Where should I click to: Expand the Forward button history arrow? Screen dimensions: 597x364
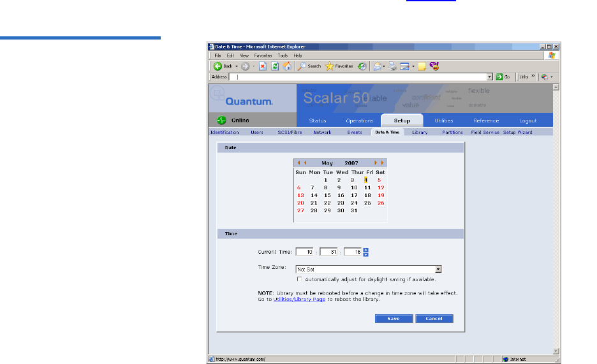254,66
